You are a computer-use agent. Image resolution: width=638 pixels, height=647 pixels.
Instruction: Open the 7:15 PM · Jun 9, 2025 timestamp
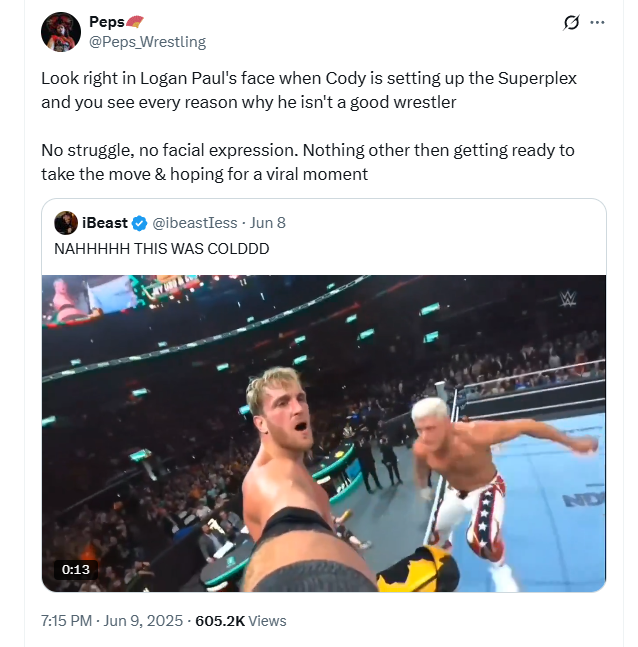pos(112,621)
